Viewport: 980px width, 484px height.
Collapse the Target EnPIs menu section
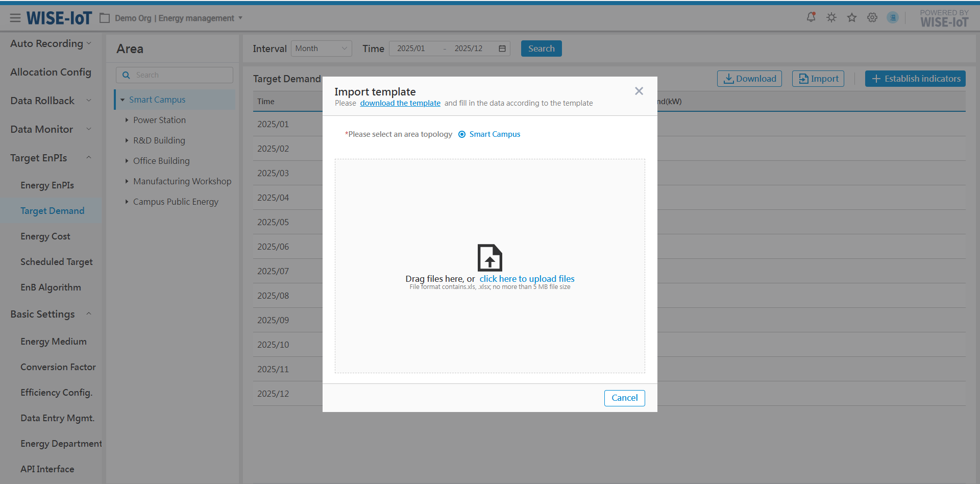click(x=89, y=158)
